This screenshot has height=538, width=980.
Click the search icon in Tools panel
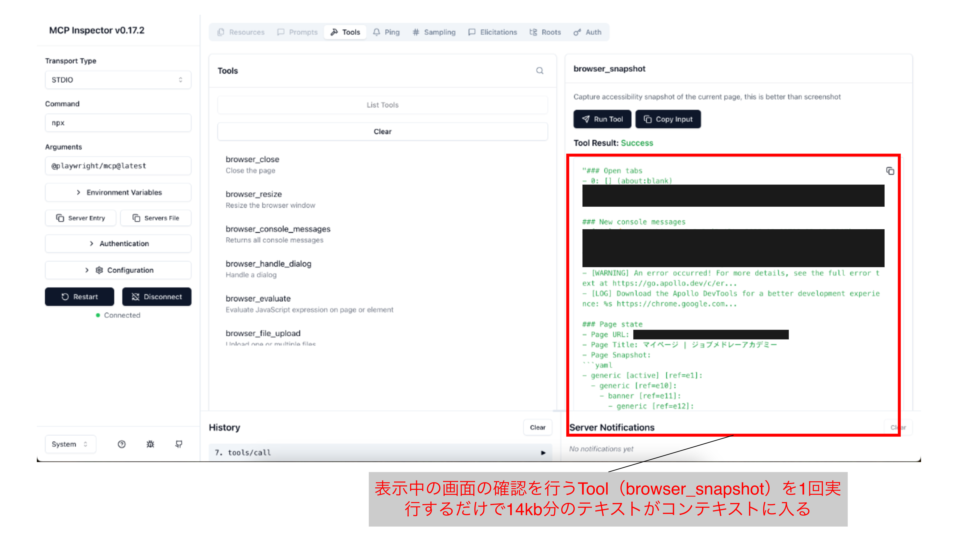click(x=539, y=71)
